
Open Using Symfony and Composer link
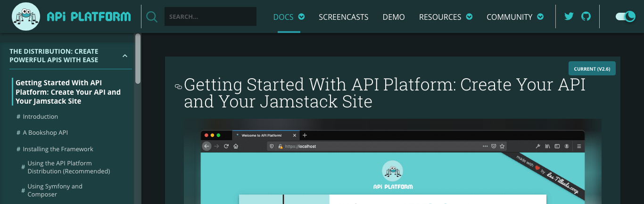point(55,190)
